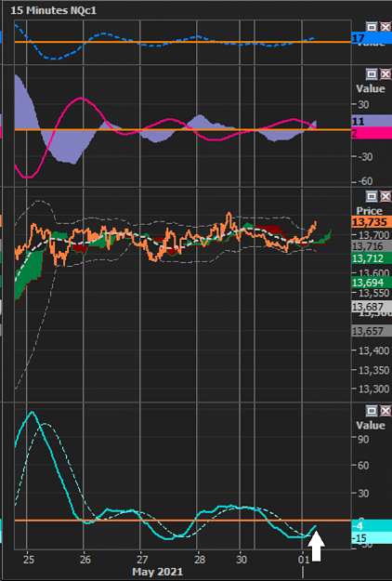Click date 30 on the time axis
This screenshot has width=392, height=581.
242,560
